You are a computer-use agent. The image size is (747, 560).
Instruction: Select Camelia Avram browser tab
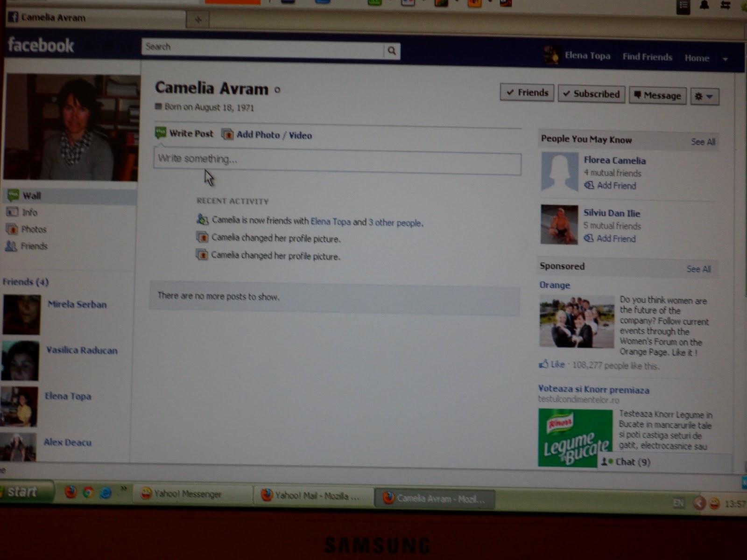(95, 18)
